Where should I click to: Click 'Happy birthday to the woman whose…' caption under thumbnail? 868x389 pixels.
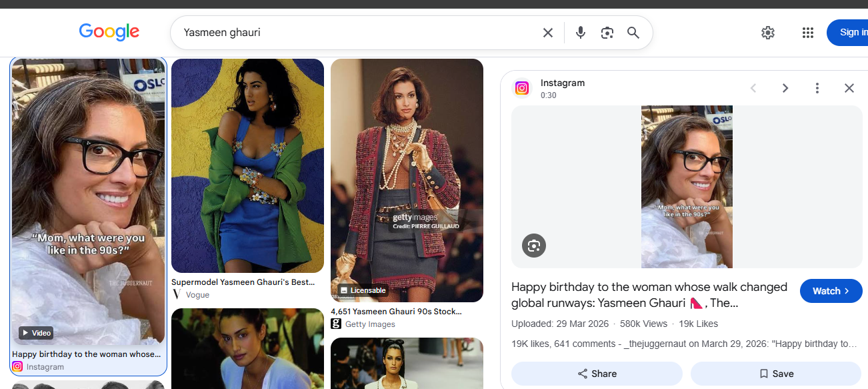[87, 354]
